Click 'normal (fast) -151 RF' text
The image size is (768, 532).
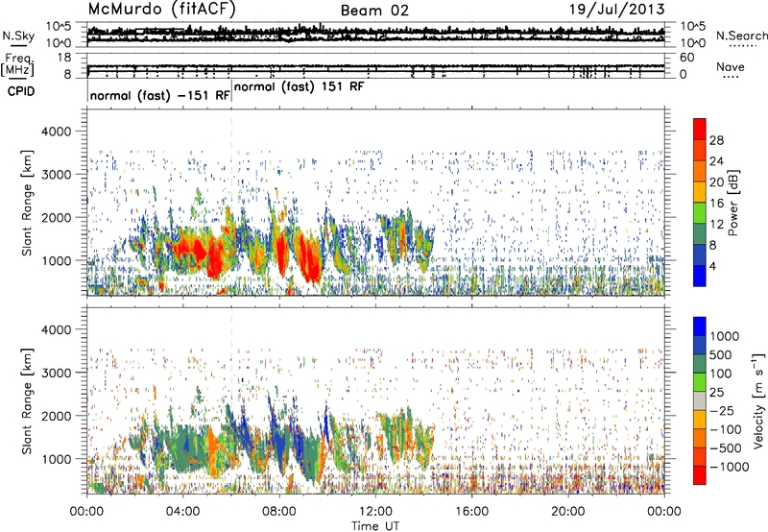click(x=159, y=95)
